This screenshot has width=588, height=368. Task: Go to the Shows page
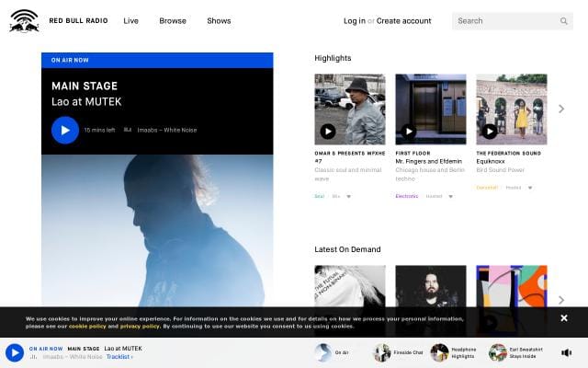[219, 21]
